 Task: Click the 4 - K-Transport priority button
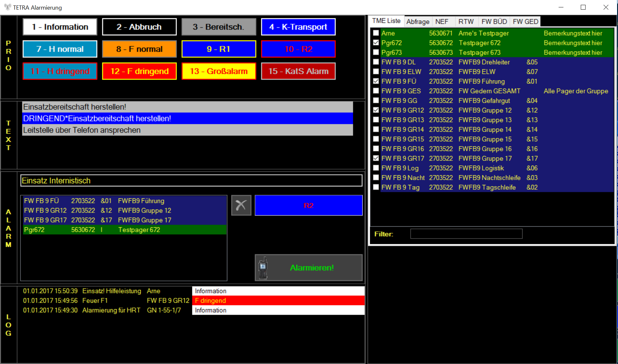298,27
